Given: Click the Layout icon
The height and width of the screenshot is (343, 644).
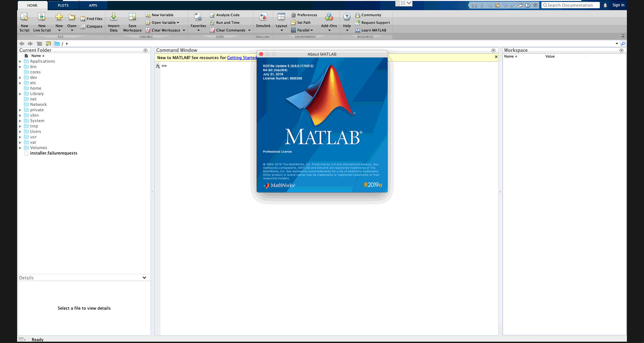Looking at the screenshot, I should pos(281,17).
